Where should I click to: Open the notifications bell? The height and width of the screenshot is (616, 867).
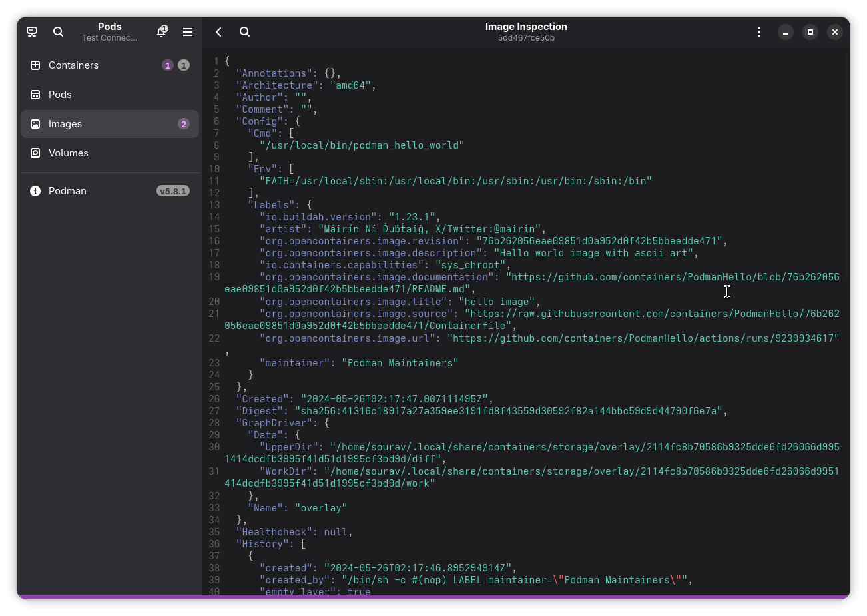(x=162, y=32)
